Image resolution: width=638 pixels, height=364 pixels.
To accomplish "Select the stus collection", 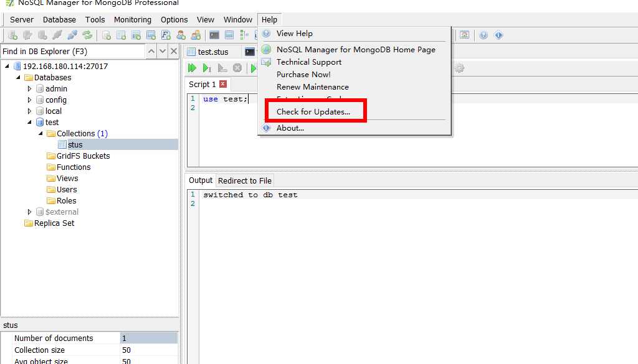I will point(75,144).
